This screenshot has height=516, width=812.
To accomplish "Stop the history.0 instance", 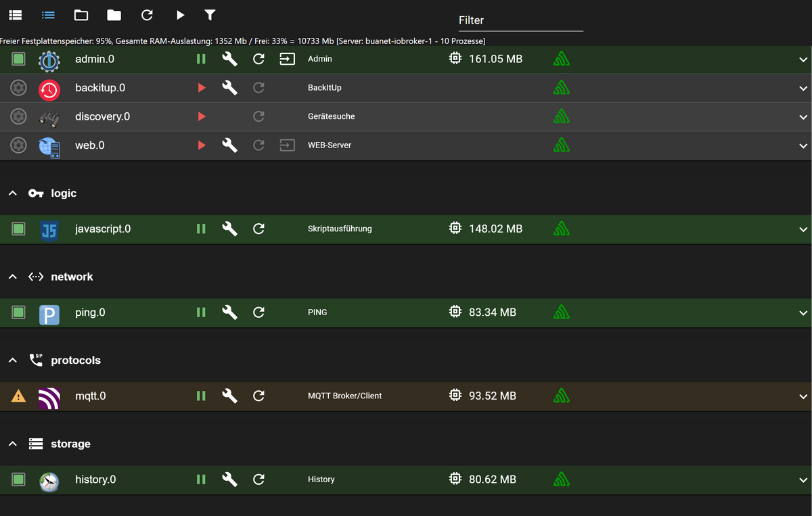I will pyautogui.click(x=201, y=479).
